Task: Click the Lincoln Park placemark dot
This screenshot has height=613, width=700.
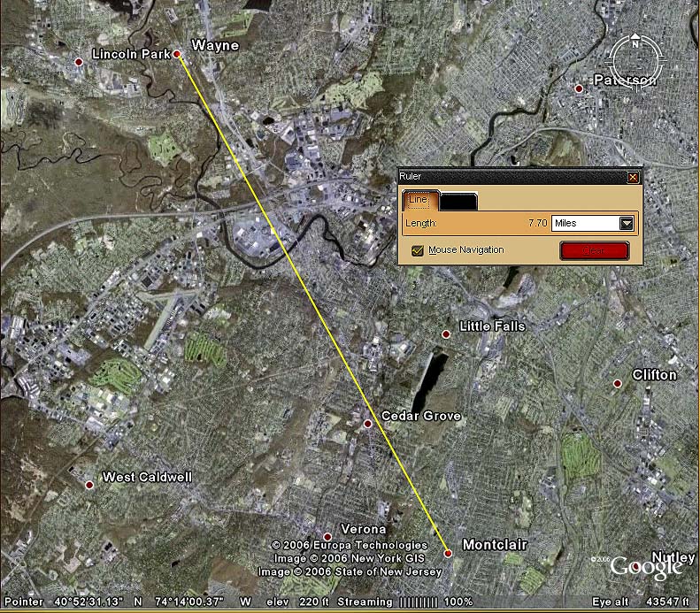Action: click(79, 61)
